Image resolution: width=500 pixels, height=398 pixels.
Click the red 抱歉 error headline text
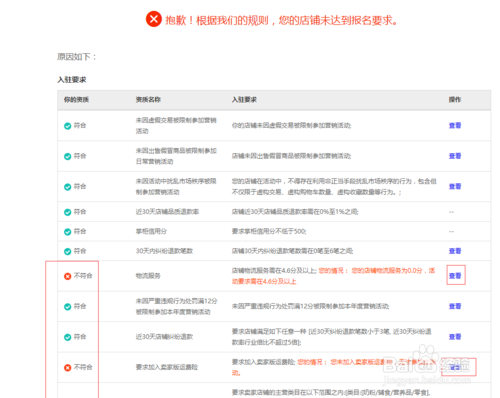click(282, 20)
